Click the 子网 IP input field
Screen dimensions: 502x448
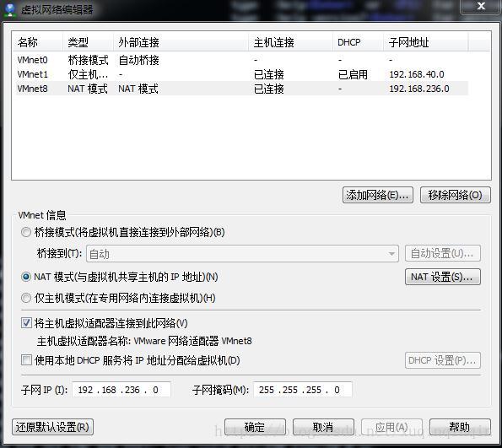point(121,390)
